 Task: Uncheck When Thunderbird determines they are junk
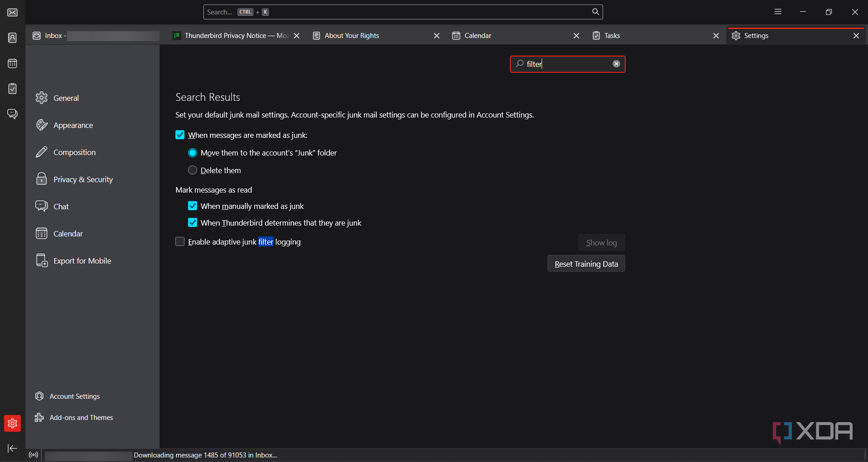point(193,222)
